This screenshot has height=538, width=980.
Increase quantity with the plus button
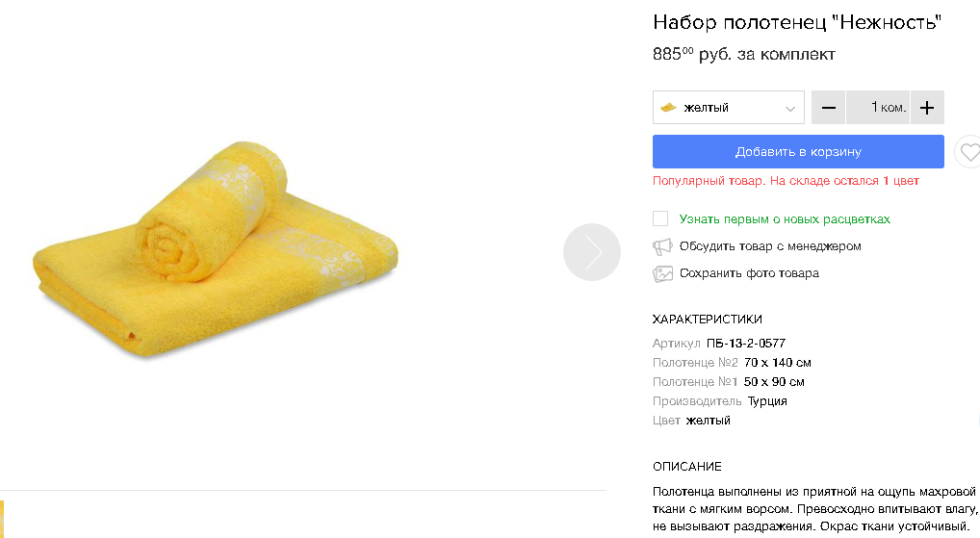point(927,108)
